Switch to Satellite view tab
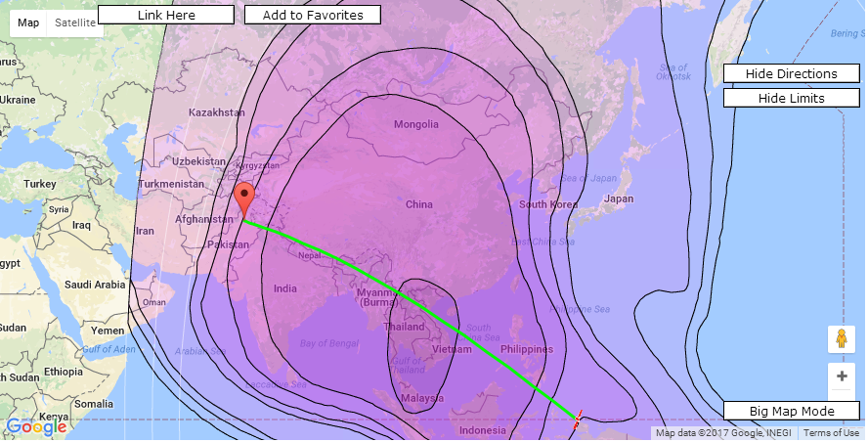 click(75, 22)
